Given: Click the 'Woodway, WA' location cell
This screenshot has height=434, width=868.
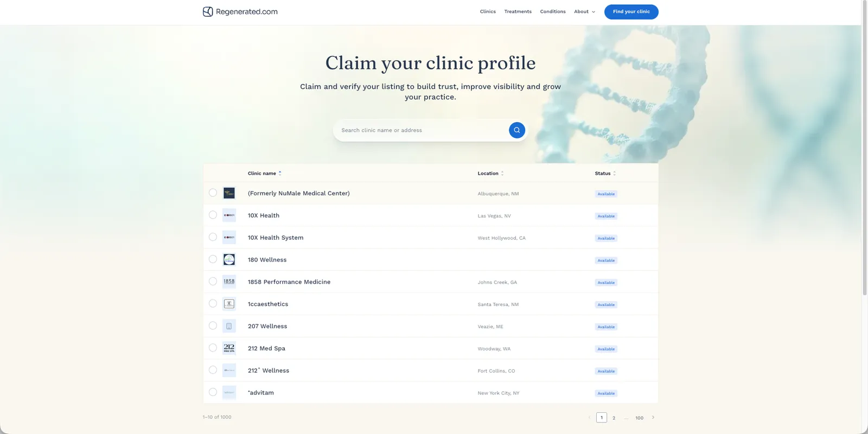Looking at the screenshot, I should click(x=494, y=349).
